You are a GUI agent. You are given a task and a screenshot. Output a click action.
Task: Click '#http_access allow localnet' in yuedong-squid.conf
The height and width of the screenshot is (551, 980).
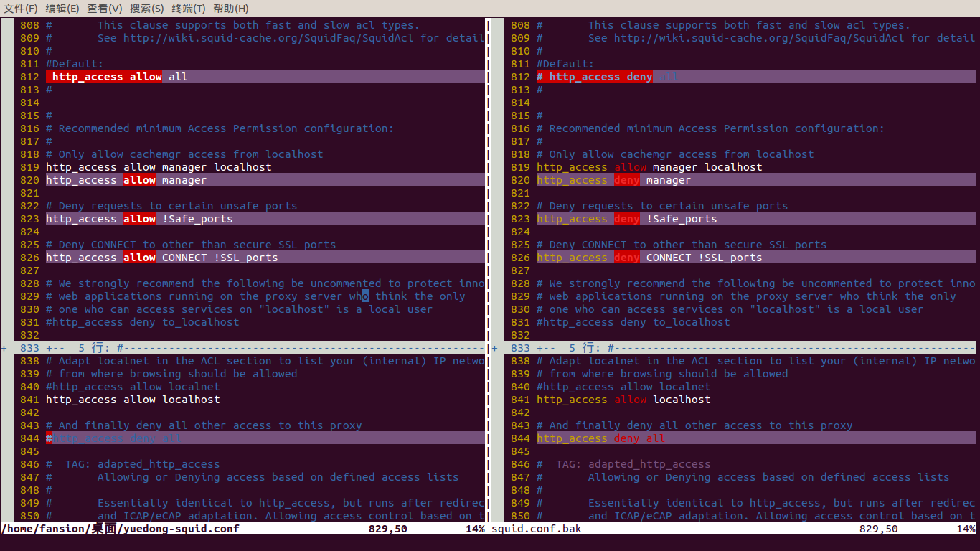click(x=133, y=387)
